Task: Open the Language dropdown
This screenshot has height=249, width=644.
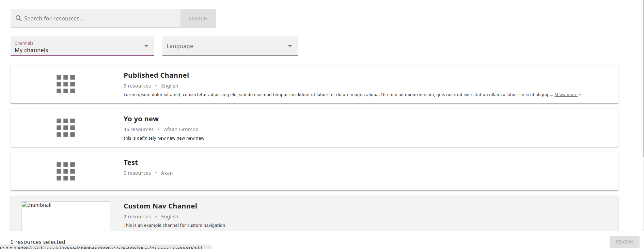Action: (230, 46)
